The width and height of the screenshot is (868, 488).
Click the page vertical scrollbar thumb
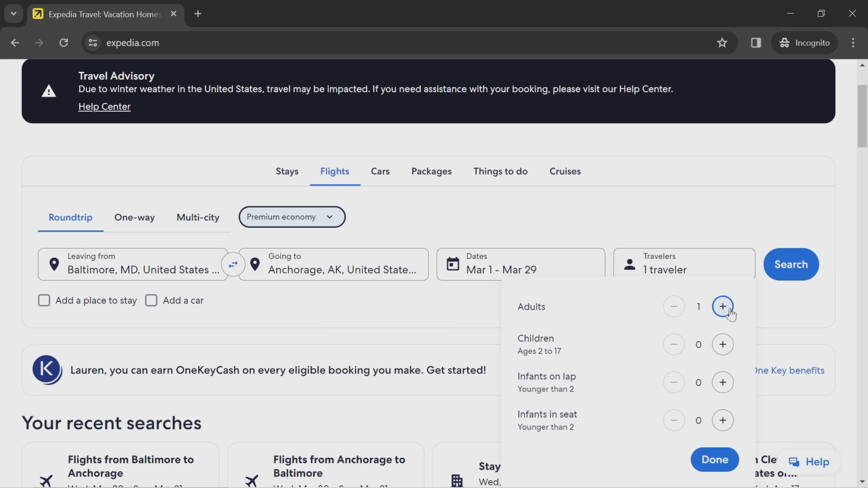point(862,116)
